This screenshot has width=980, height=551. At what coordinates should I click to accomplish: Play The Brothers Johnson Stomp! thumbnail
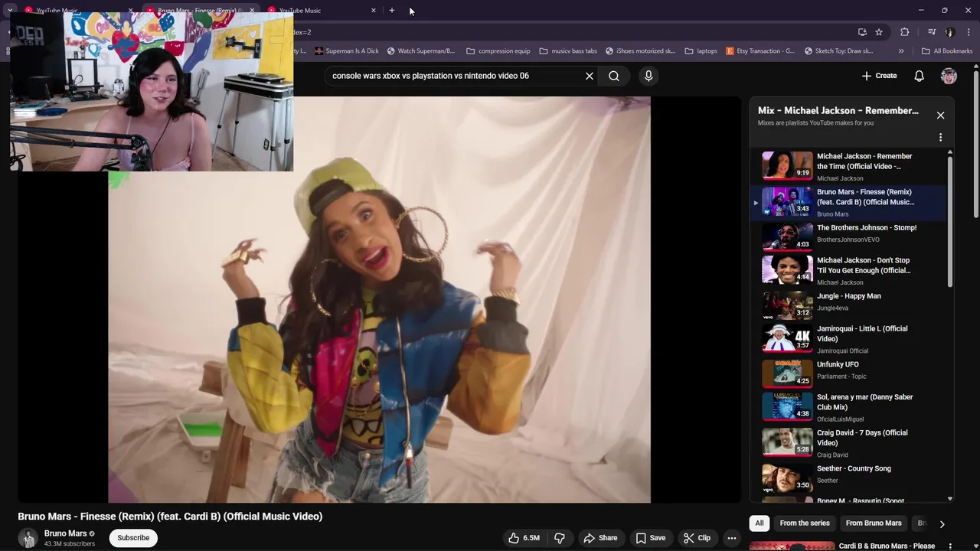pyautogui.click(x=787, y=236)
